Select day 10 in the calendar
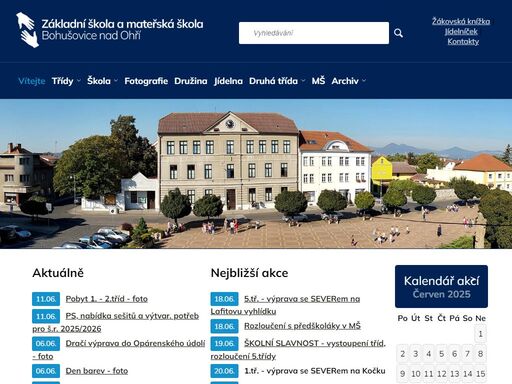 point(416,374)
